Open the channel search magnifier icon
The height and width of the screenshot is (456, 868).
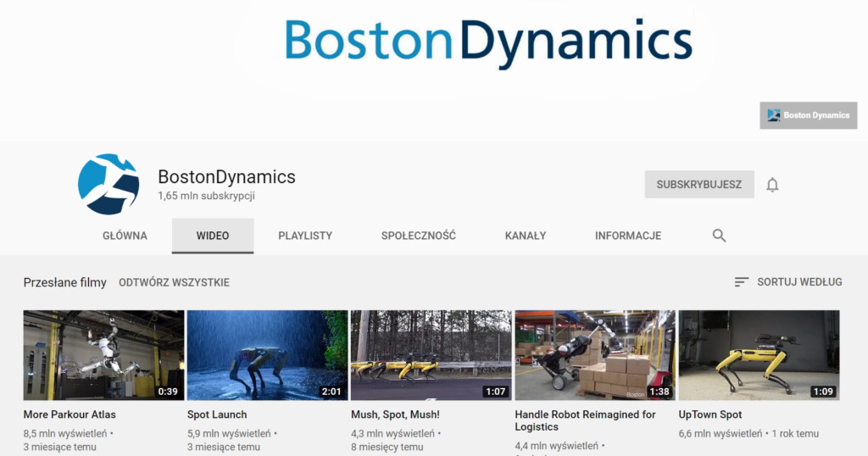[x=719, y=236]
